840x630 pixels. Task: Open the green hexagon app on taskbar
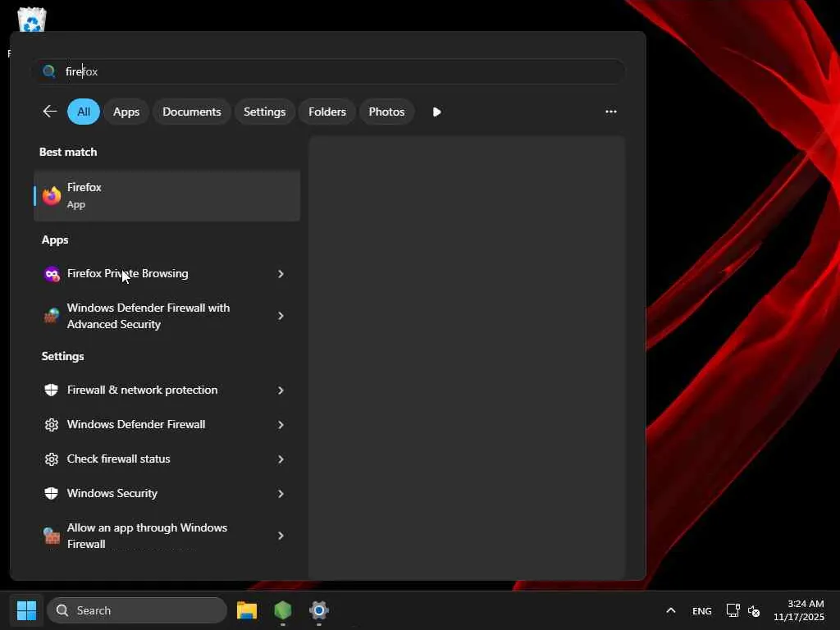click(x=283, y=610)
